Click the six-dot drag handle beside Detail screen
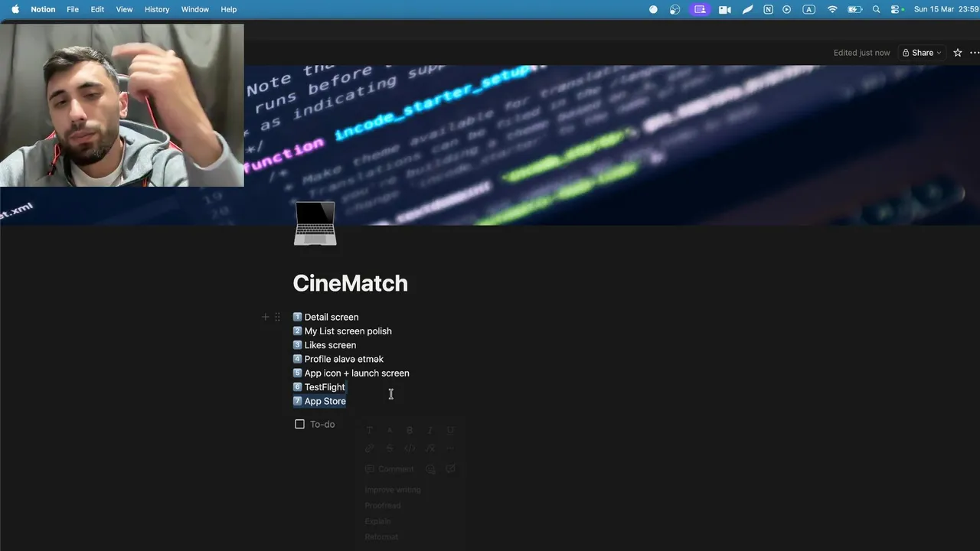Viewport: 980px width, 551px height. point(277,317)
